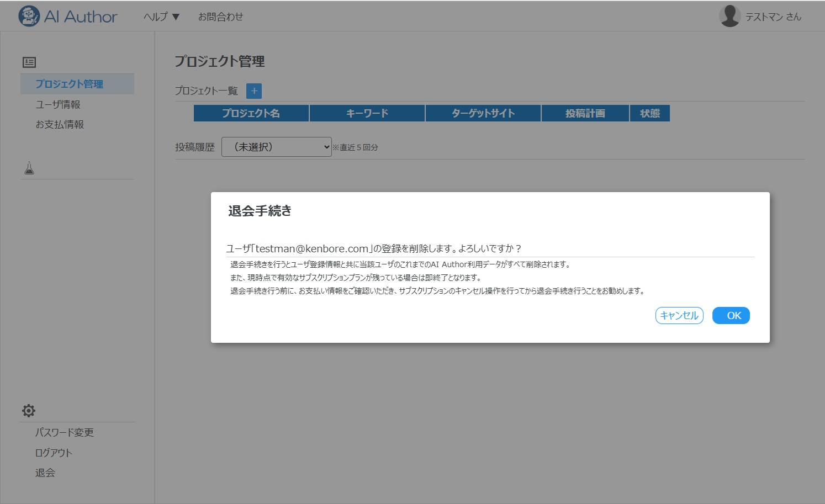Go to お支払情報 in the sidebar

pos(60,125)
